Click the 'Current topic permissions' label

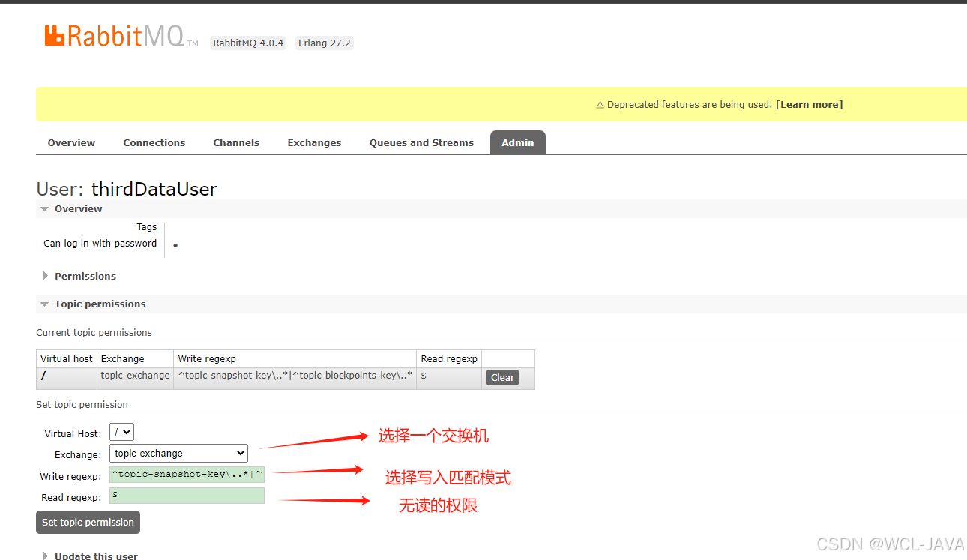[94, 332]
